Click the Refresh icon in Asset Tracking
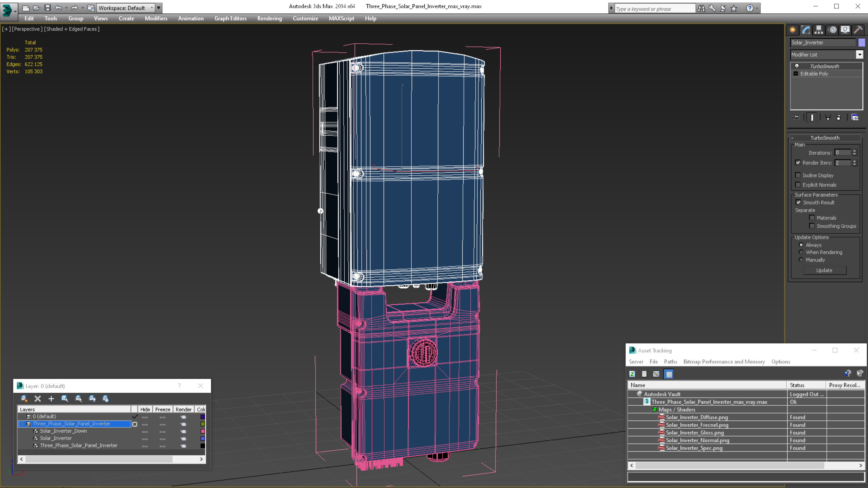The width and height of the screenshot is (868, 488). (x=632, y=374)
